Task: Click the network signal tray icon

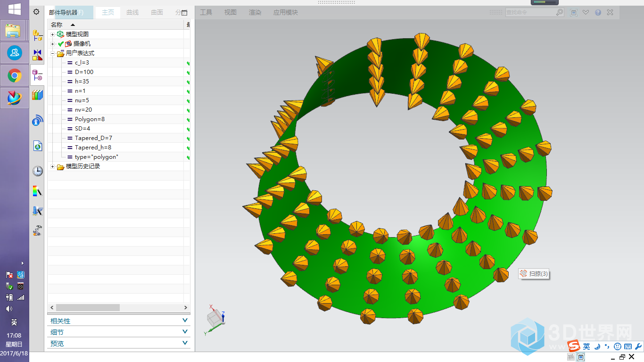Action: (21, 297)
